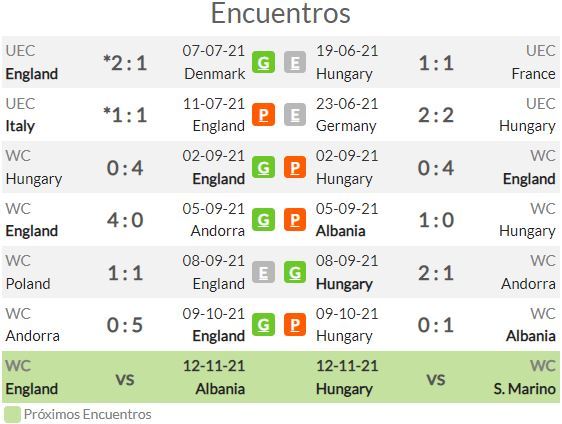Open the *2:1 England vs Denmark score
Screen dimensions: 562x424
pyautogui.click(x=125, y=63)
